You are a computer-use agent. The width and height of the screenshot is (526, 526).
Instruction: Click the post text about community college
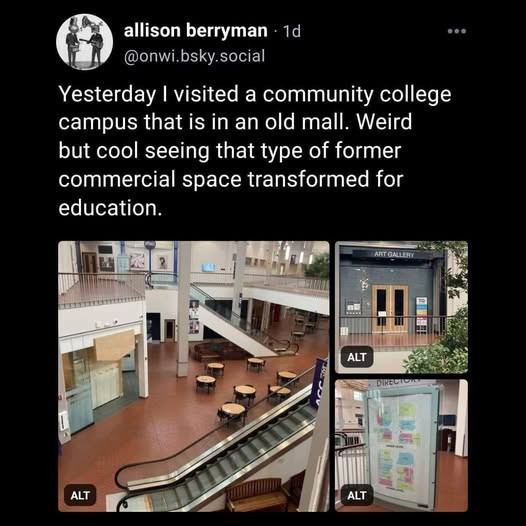pos(255,151)
